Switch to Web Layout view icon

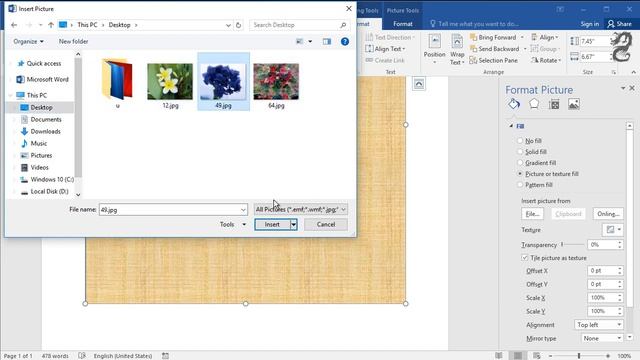[537, 356]
